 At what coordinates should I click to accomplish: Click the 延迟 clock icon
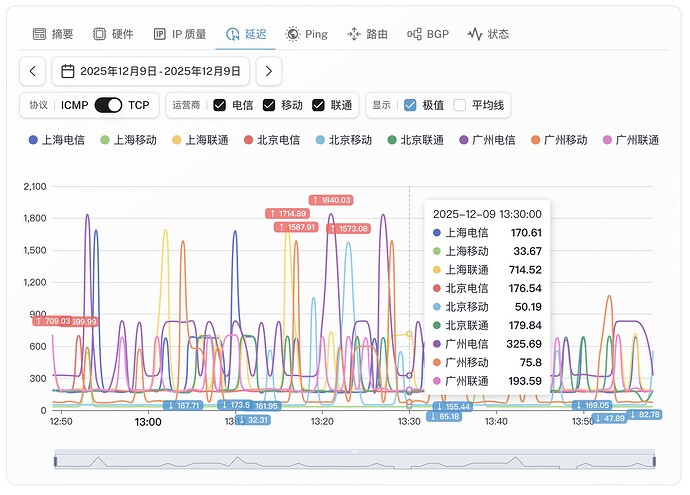[x=232, y=34]
